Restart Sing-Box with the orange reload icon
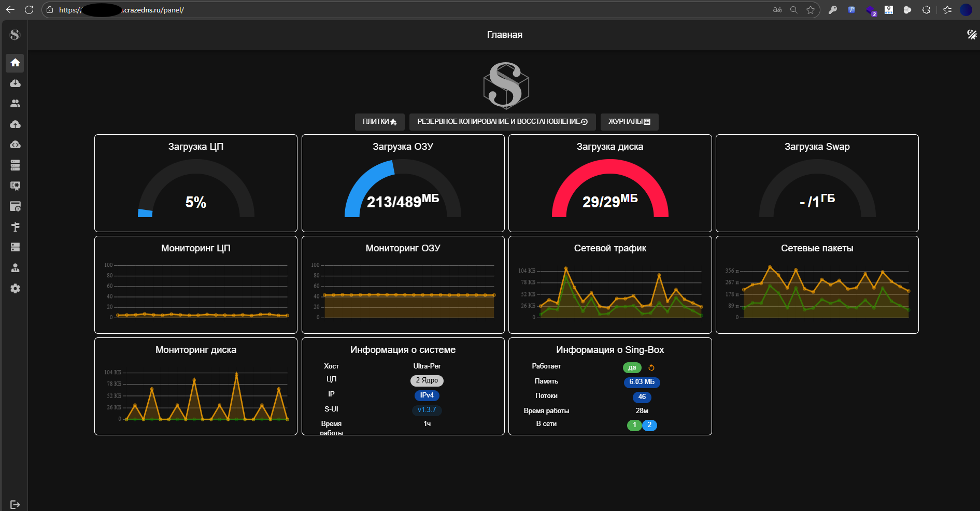The width and height of the screenshot is (980, 511). click(651, 368)
